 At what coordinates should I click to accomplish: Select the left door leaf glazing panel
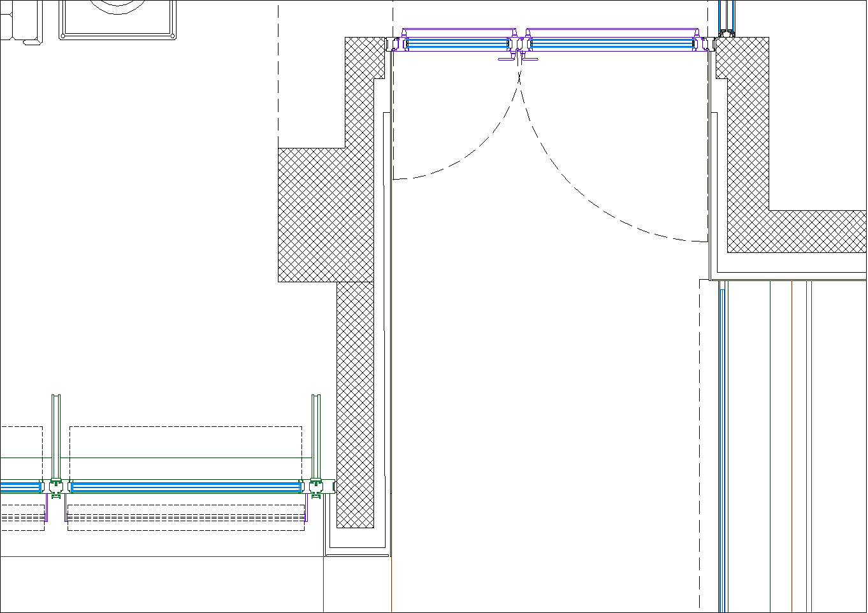(457, 44)
